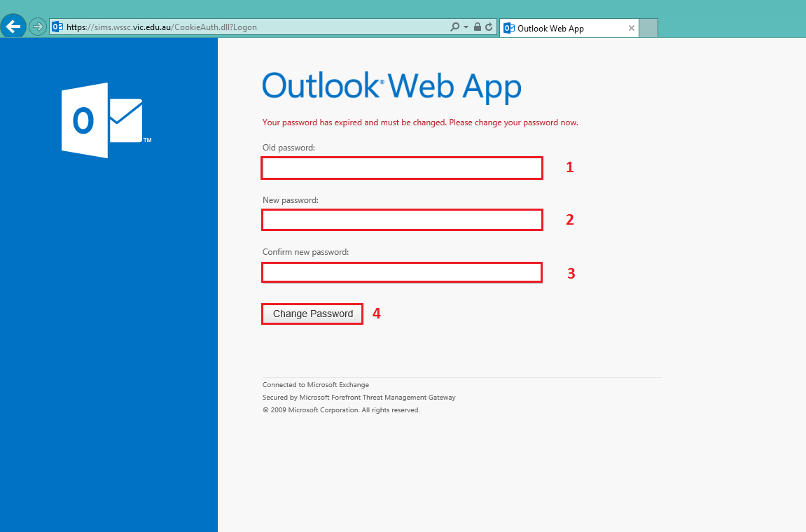Click the password expired warning message
The height and width of the screenshot is (532, 806).
pyautogui.click(x=420, y=122)
